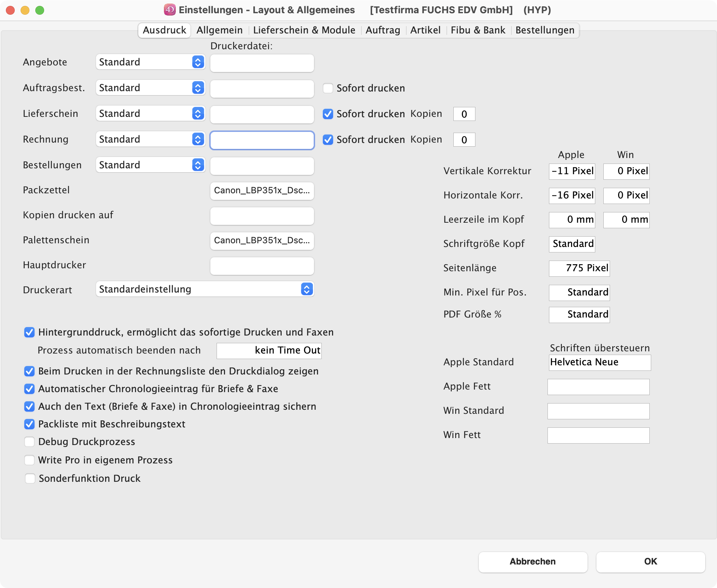Click the Apple Standard font field
The width and height of the screenshot is (717, 588).
pos(599,362)
